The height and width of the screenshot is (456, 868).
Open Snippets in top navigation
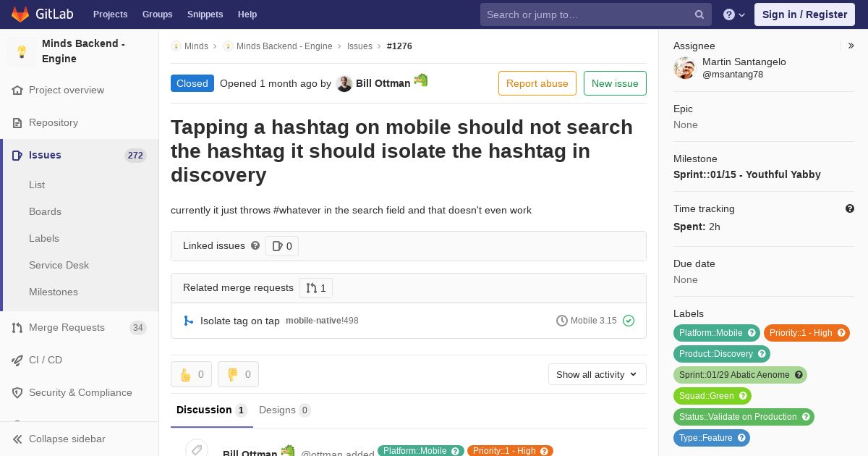pos(205,14)
